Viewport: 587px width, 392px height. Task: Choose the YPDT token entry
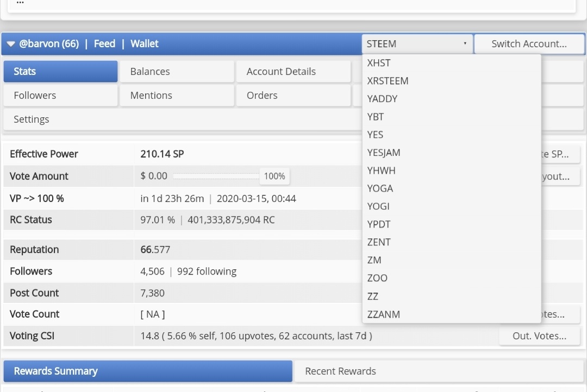(x=452, y=224)
